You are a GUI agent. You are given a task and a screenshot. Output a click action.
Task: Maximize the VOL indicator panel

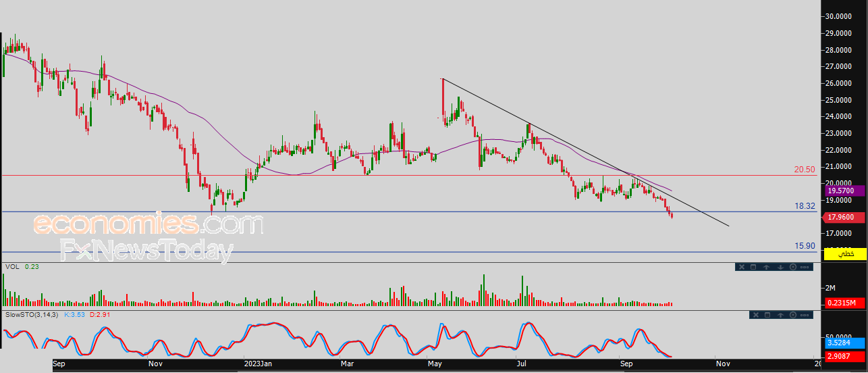coord(753,267)
